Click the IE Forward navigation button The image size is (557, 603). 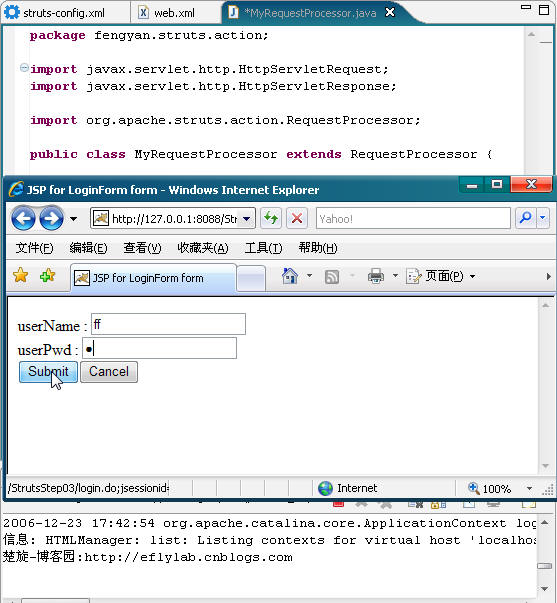pyautogui.click(x=52, y=218)
